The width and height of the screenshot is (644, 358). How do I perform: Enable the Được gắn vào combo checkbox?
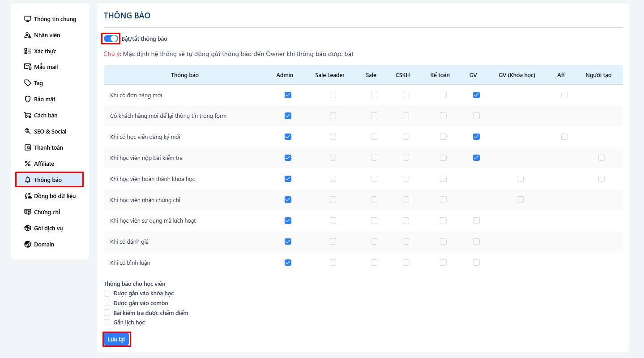(x=107, y=303)
